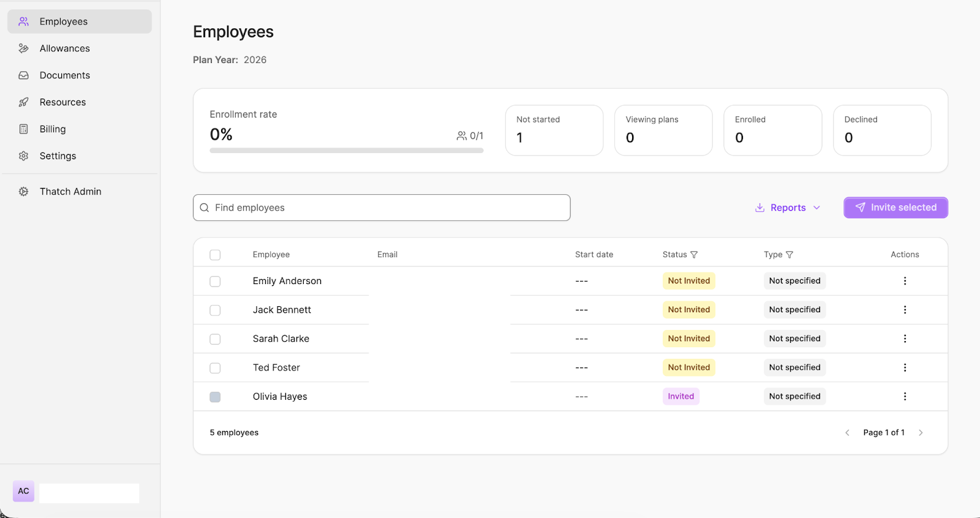Toggle the select-all employees checkbox

point(215,255)
